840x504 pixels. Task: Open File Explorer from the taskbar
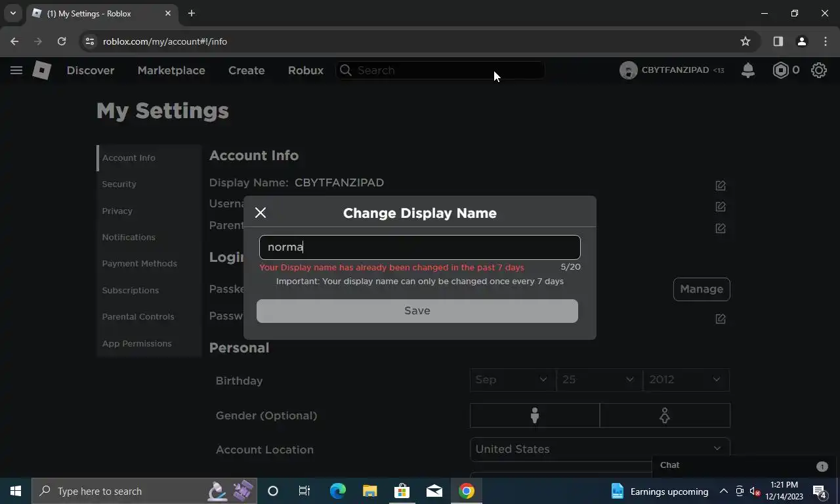pyautogui.click(x=369, y=491)
